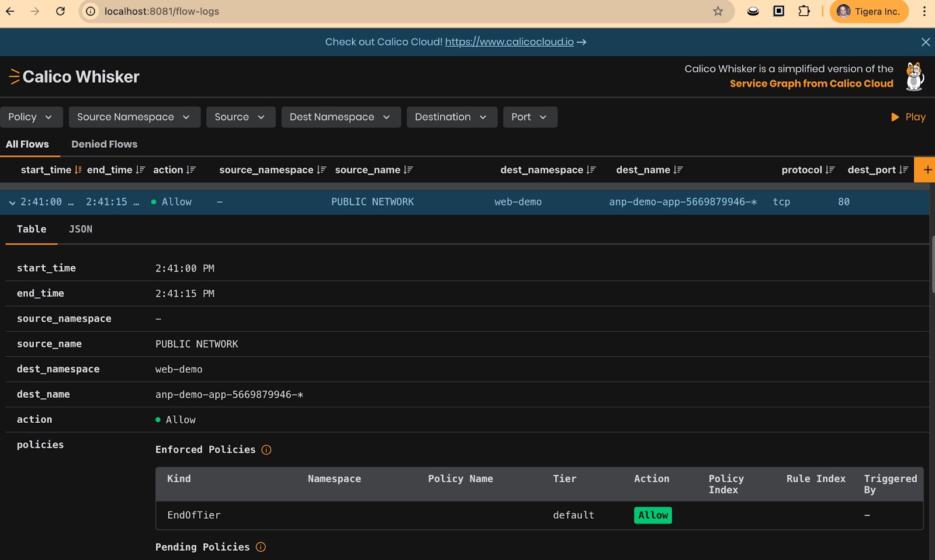935x560 pixels.
Task: Open the calicocloud.io link in the banner
Action: click(x=508, y=41)
